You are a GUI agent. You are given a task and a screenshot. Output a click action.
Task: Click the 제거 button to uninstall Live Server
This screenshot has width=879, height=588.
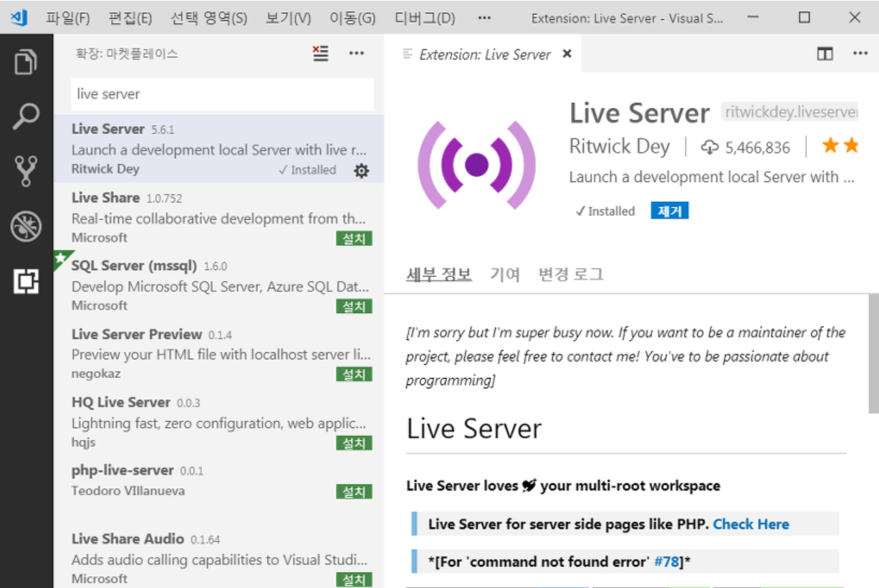tap(669, 211)
